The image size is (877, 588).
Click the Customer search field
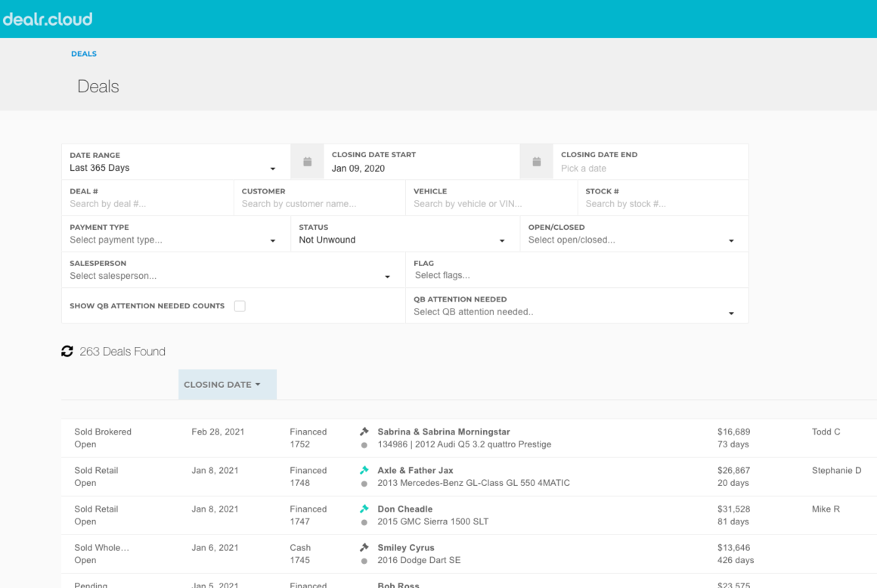click(x=319, y=198)
